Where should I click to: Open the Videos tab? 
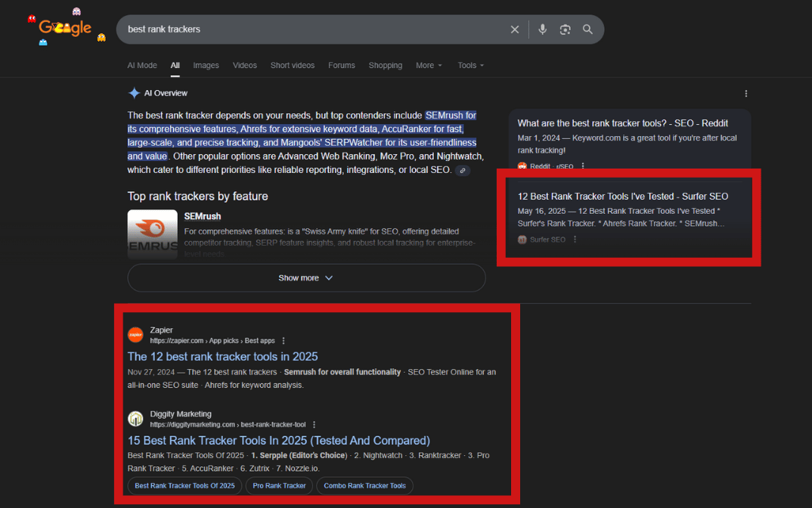[x=244, y=65]
